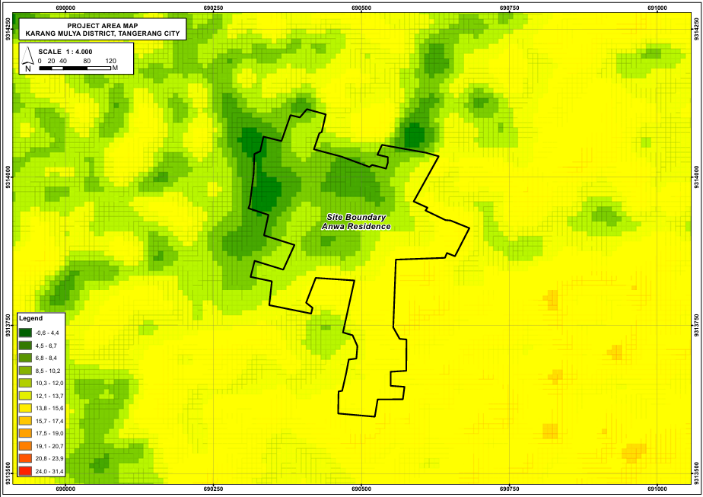Click the '10,3 - 12,0' legend range text
This screenshot has height=497, width=703.
(x=49, y=383)
